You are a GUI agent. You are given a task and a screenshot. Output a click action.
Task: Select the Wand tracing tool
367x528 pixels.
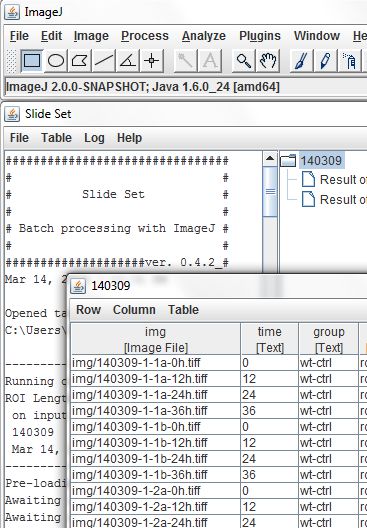point(186,61)
